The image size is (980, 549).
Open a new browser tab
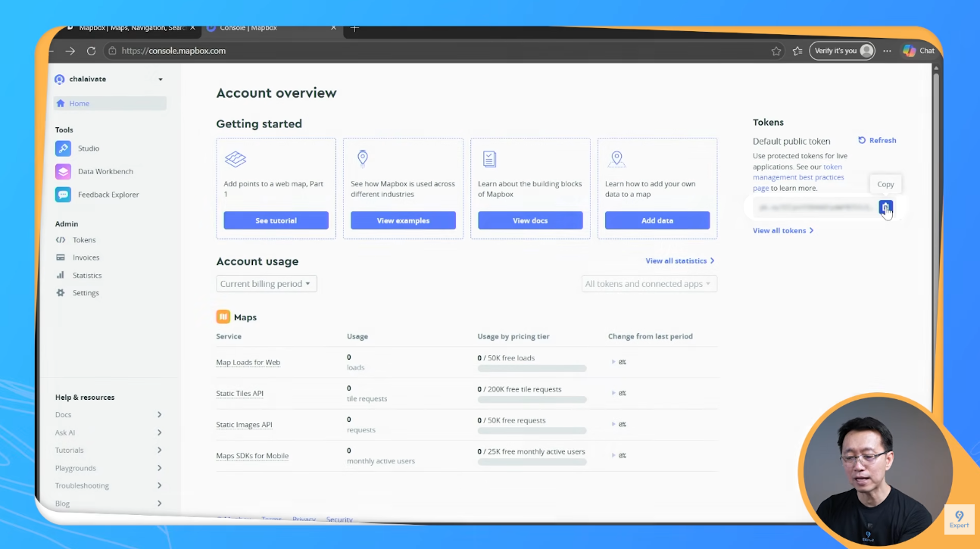coord(354,29)
